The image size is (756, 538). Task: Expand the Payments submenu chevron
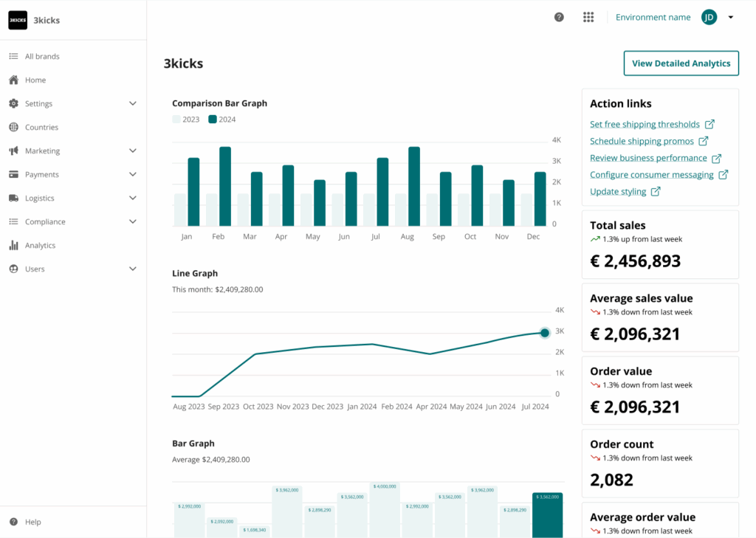(x=133, y=174)
